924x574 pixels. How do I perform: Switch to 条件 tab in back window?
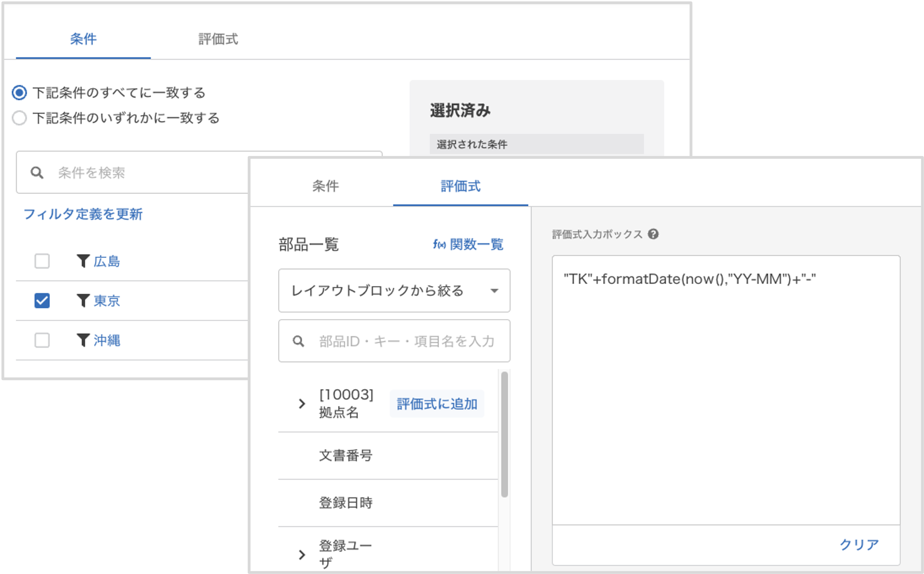[83, 39]
